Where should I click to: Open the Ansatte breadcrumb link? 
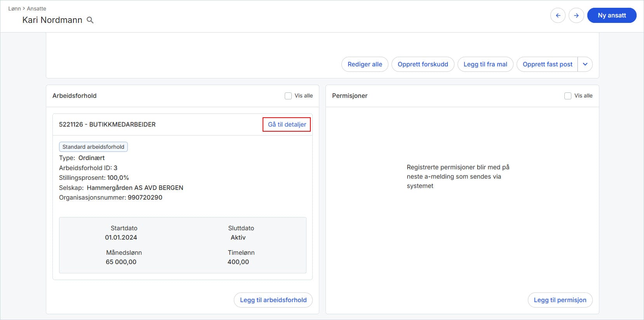pos(37,9)
